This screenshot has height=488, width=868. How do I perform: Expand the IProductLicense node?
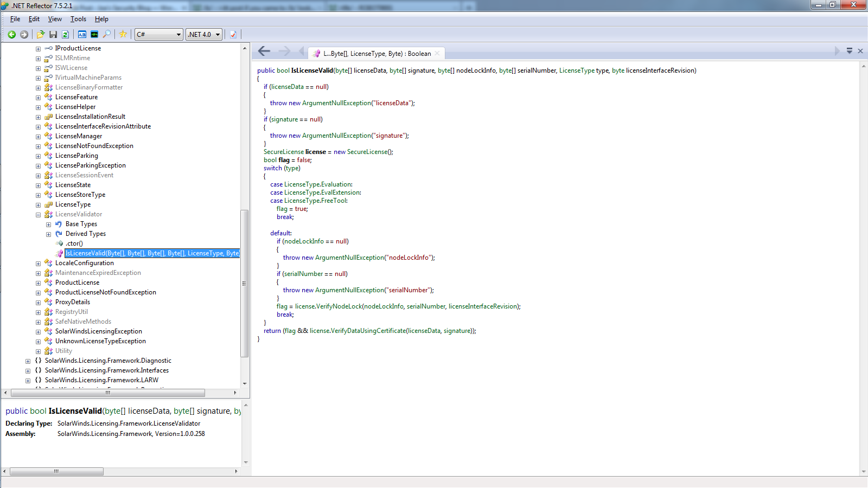(x=38, y=49)
